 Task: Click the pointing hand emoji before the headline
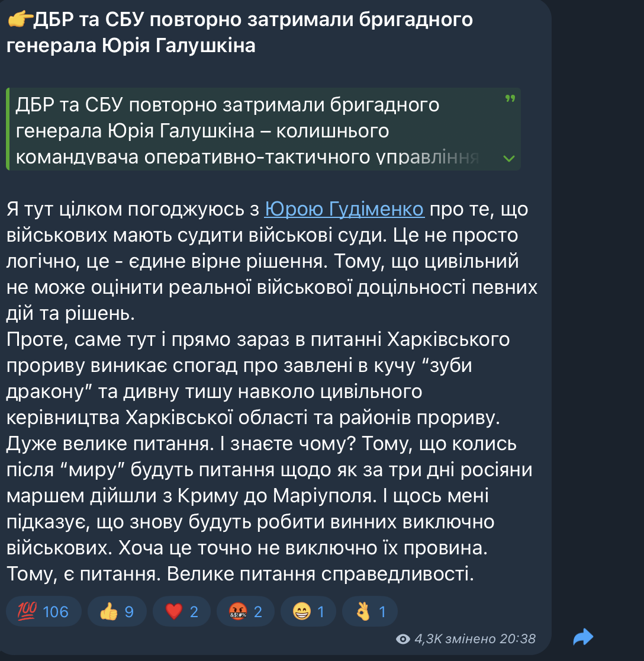click(x=20, y=20)
